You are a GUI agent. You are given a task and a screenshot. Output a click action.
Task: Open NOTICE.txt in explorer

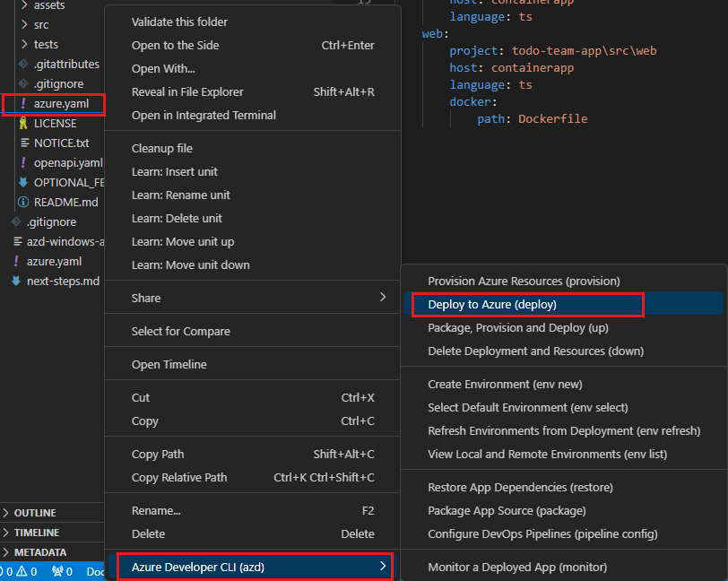(61, 143)
